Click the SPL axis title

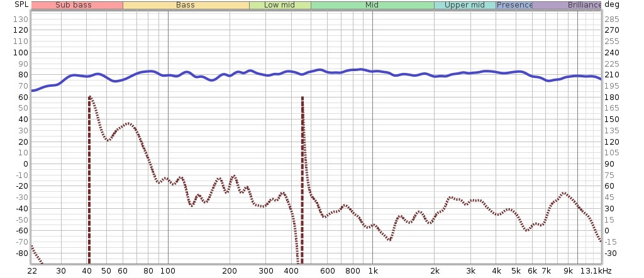tap(21, 5)
